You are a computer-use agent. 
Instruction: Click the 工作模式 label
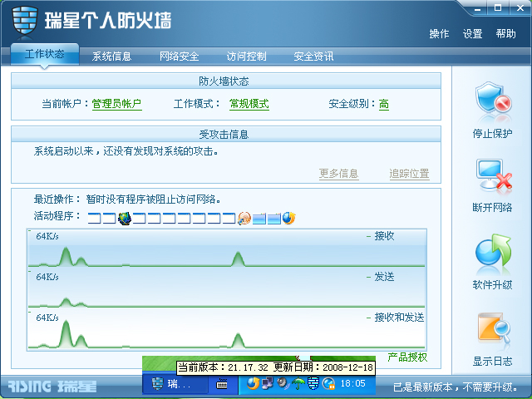pos(197,103)
